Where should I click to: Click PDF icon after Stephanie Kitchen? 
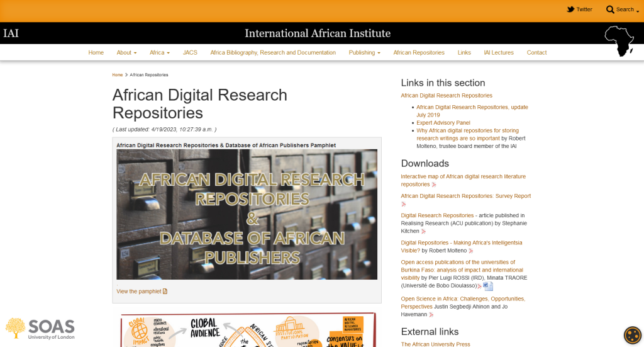pos(423,232)
